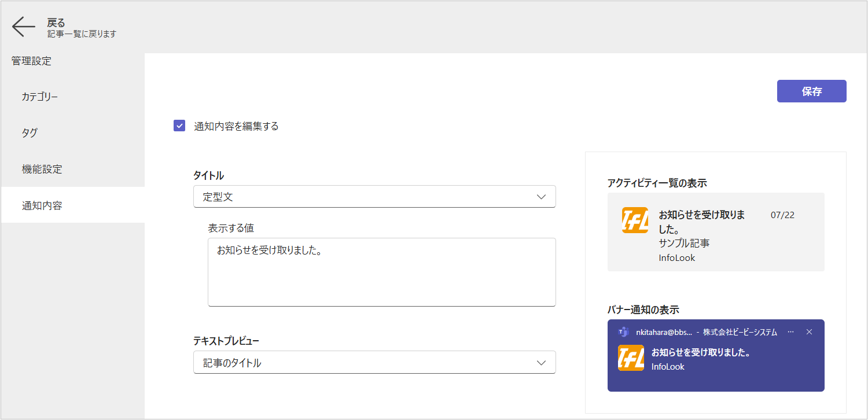868x420 pixels.
Task: Click アクティビティ一覧の表示 heading
Action: pyautogui.click(x=657, y=183)
